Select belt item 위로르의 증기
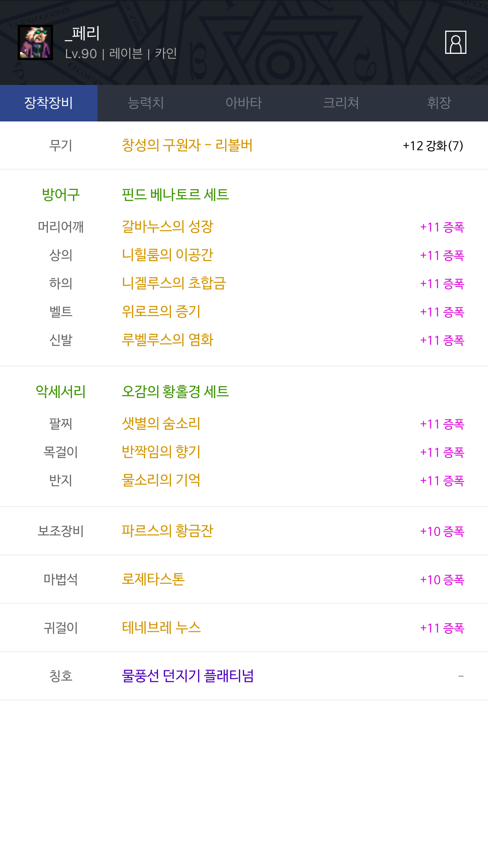The image size is (488, 868). [x=161, y=312]
